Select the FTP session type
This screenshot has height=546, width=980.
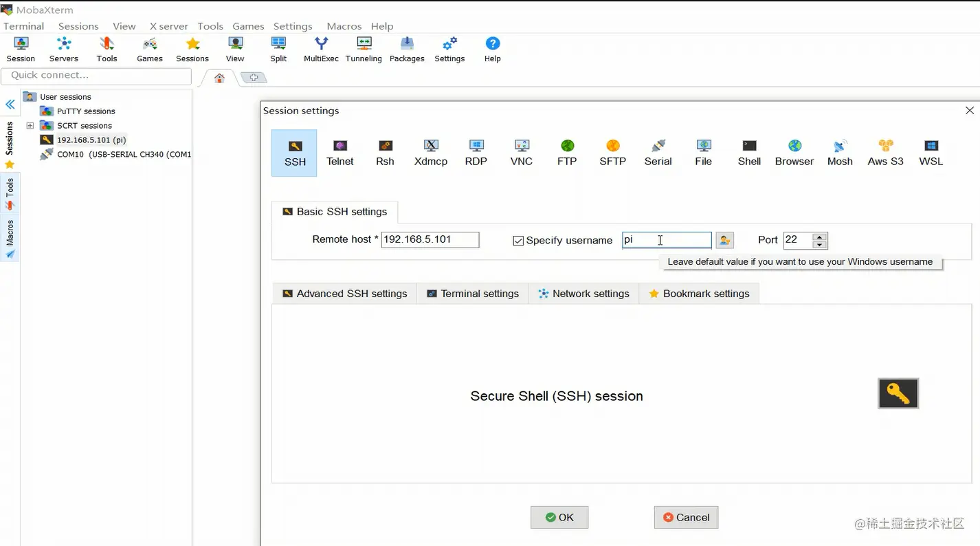coord(567,153)
